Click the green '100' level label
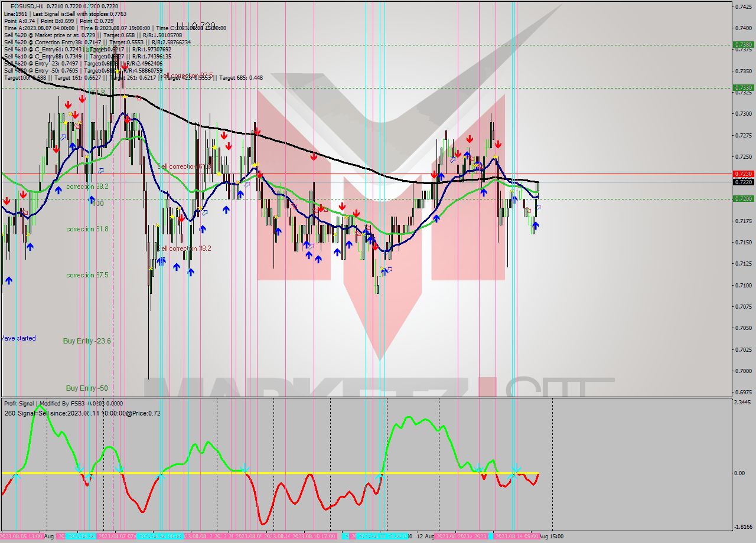This screenshot has width=756, height=543. point(98,203)
